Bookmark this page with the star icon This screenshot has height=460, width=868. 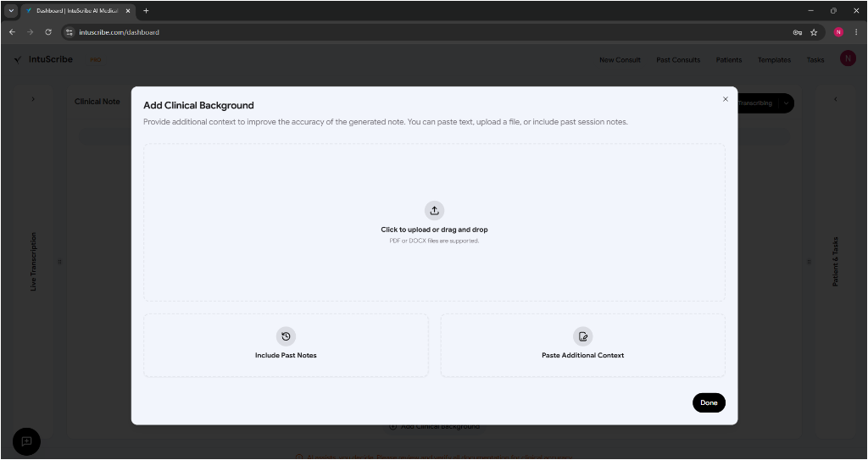click(x=814, y=32)
